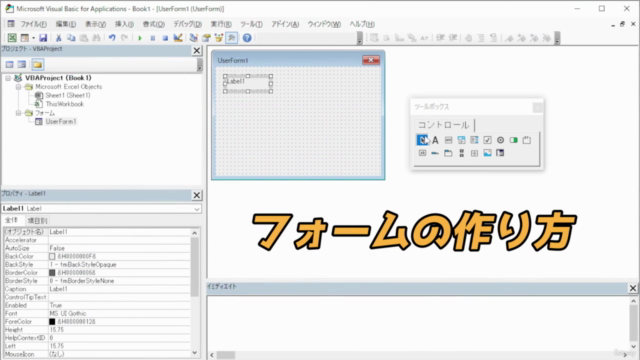Run the macro with the green play icon
Image resolution: width=640 pixels, height=360 pixels.
[x=140, y=38]
